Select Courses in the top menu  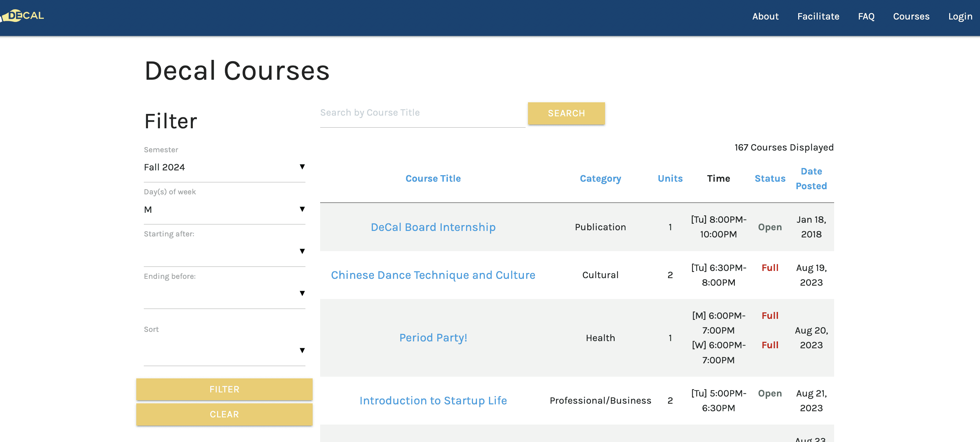[911, 16]
